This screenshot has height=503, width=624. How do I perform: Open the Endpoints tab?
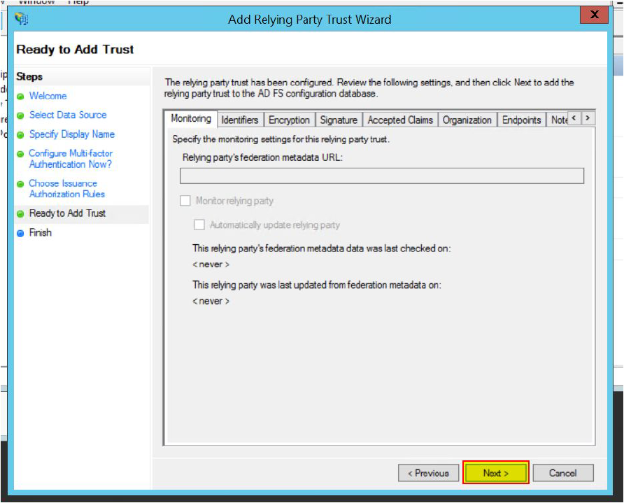(521, 120)
